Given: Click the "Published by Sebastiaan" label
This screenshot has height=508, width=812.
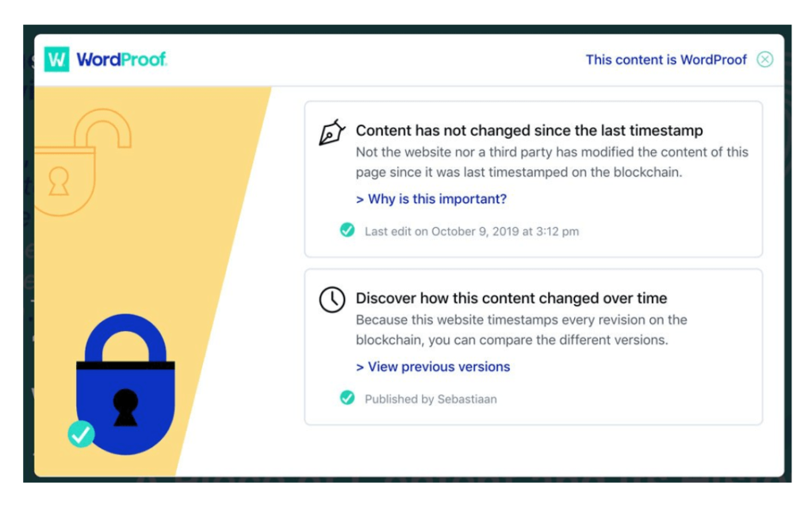Looking at the screenshot, I should click(x=431, y=399).
